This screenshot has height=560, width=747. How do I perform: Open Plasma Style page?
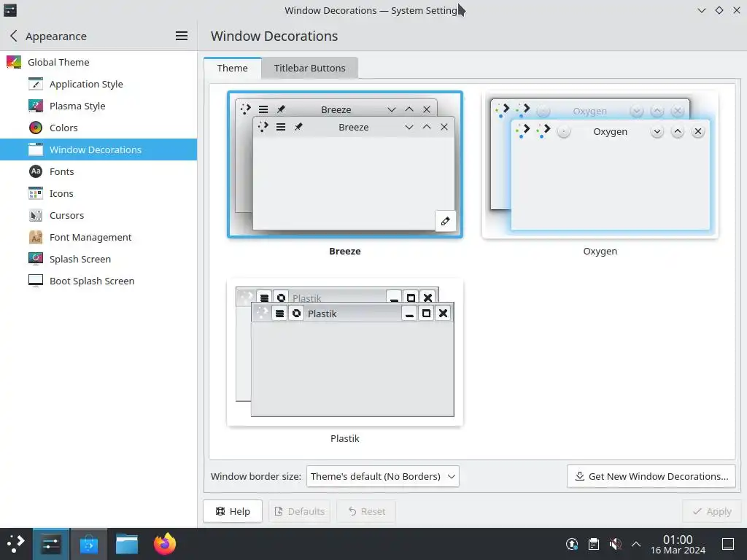(x=77, y=106)
